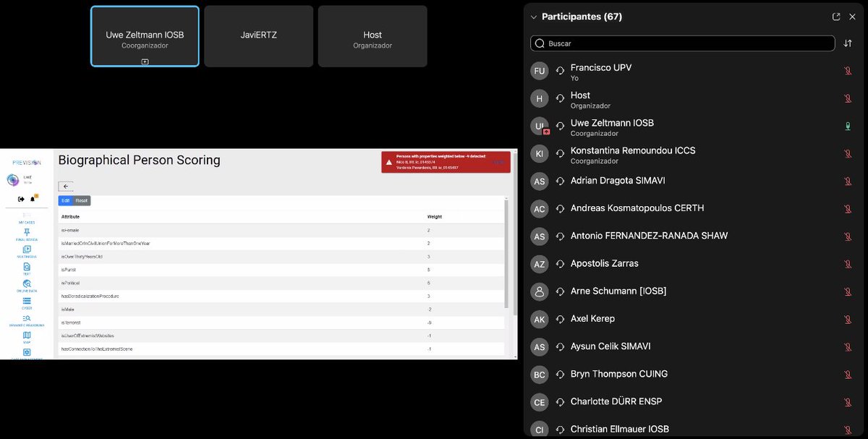Click the Buscar search field
This screenshot has width=868, height=439.
pos(682,43)
